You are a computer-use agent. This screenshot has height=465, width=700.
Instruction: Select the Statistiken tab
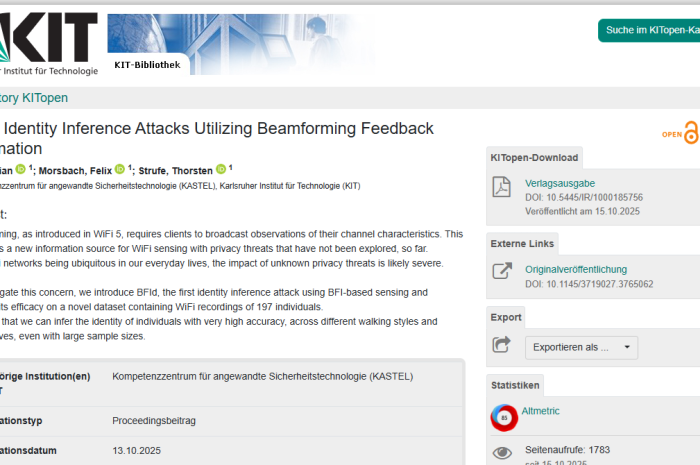(516, 385)
